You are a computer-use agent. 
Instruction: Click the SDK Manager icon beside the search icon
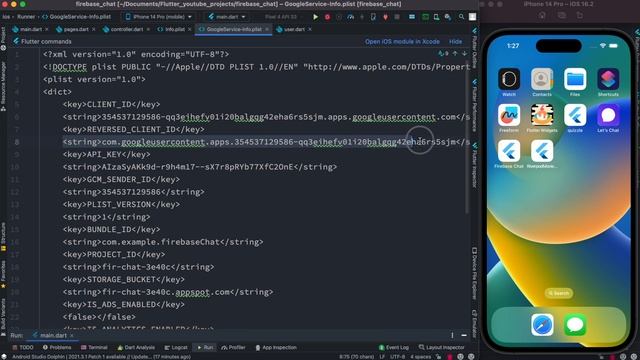448,17
